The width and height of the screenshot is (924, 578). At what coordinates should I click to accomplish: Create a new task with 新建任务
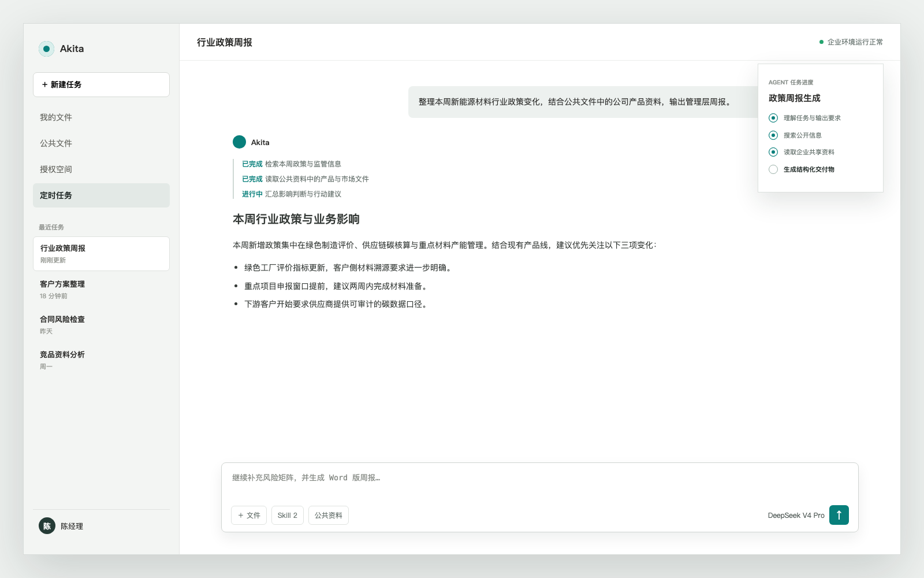coord(101,84)
